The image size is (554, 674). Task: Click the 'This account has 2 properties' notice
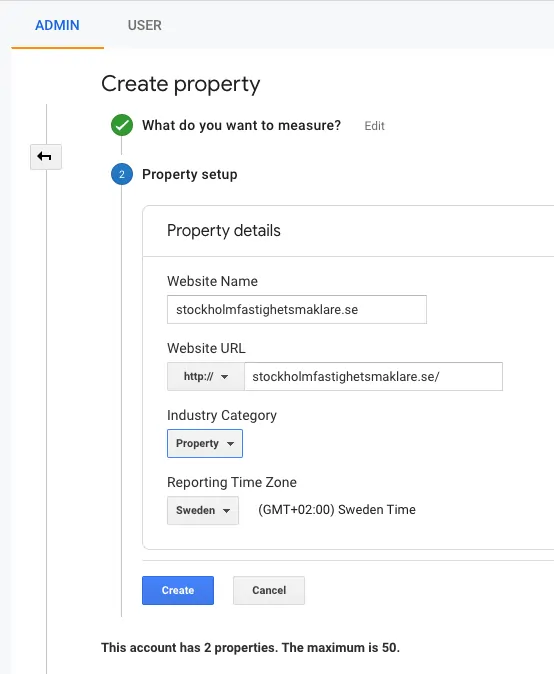point(250,648)
